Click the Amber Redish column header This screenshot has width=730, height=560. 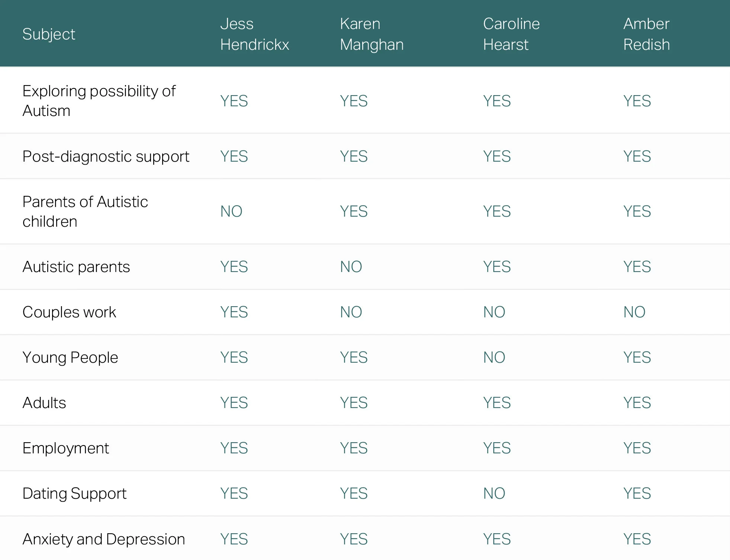coord(646,34)
